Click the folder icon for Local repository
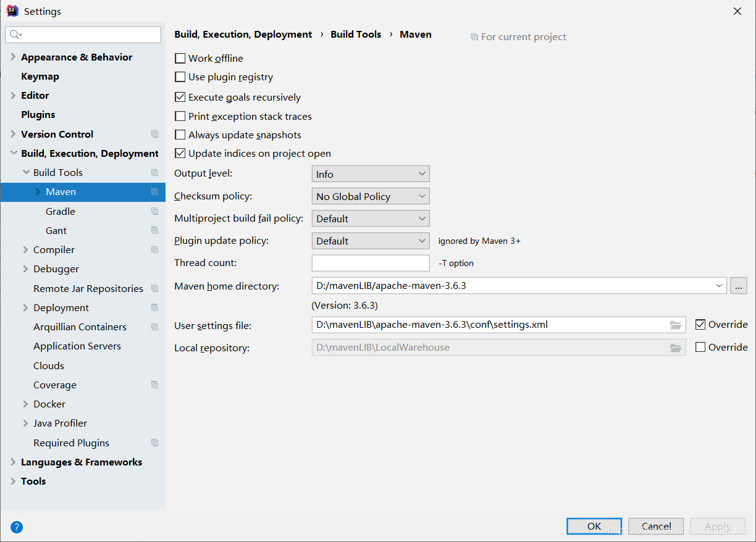 pos(676,348)
